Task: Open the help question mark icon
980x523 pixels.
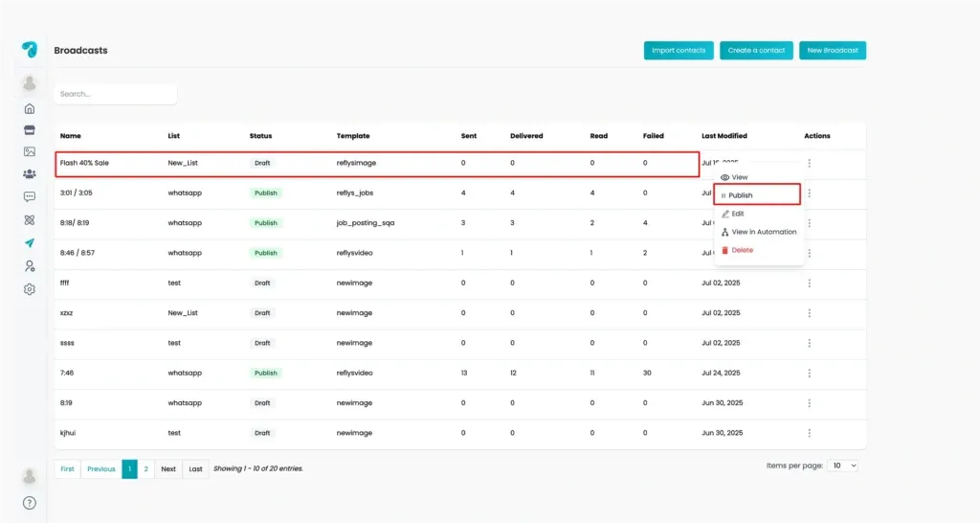Action: pyautogui.click(x=30, y=503)
